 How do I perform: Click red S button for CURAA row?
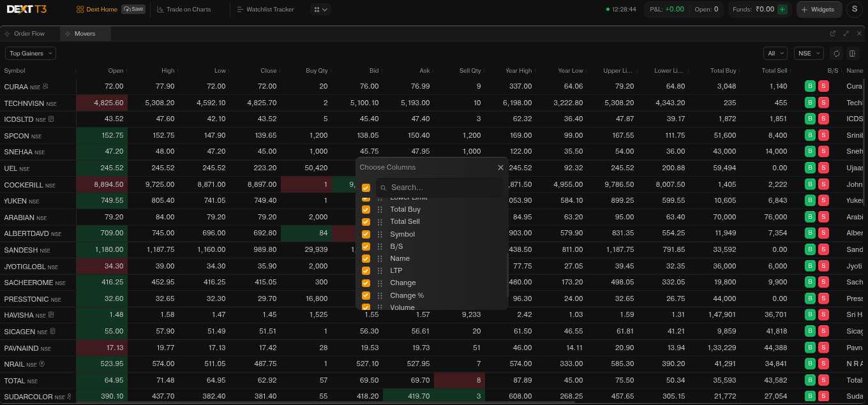tap(823, 86)
